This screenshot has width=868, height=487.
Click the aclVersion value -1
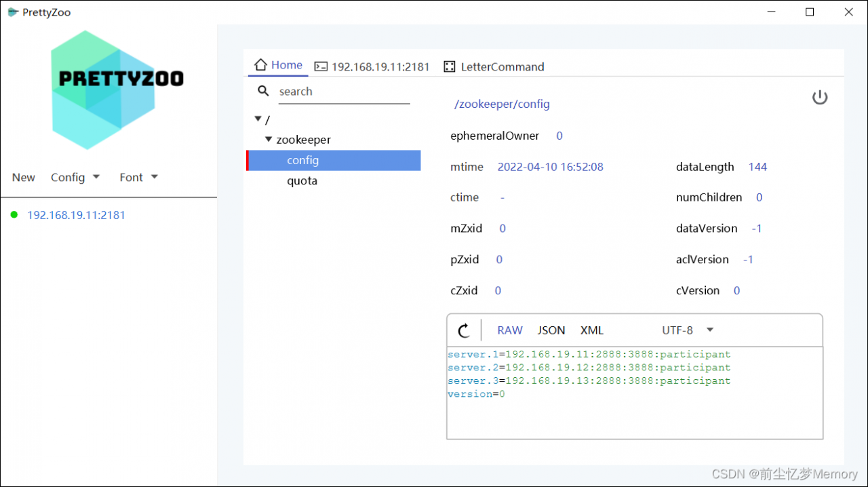(x=748, y=260)
